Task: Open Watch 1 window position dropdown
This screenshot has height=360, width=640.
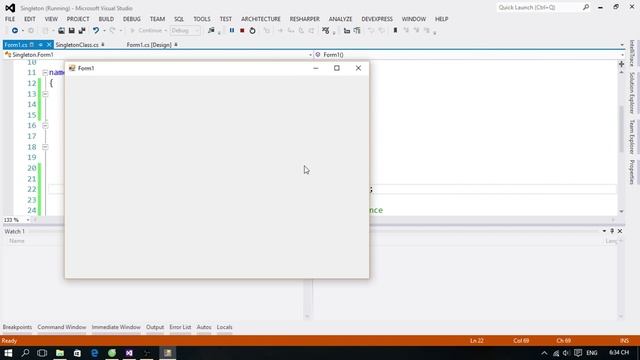Action: pos(604,231)
